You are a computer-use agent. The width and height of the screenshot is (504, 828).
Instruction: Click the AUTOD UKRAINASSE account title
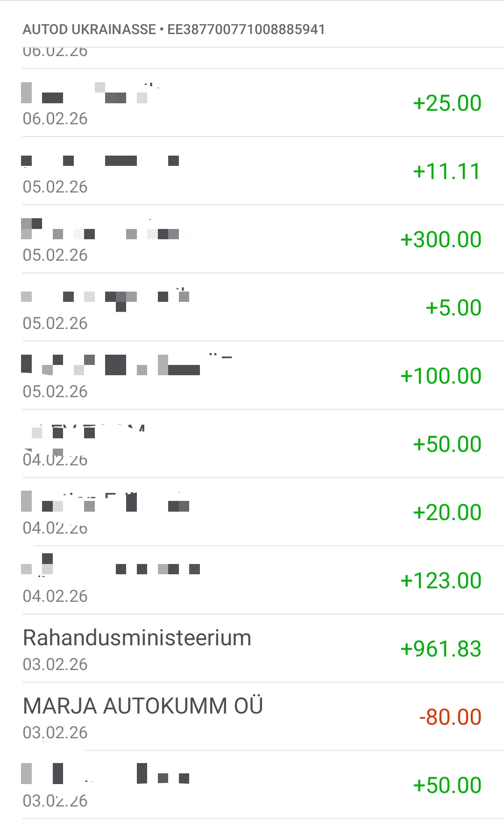pyautogui.click(x=89, y=29)
